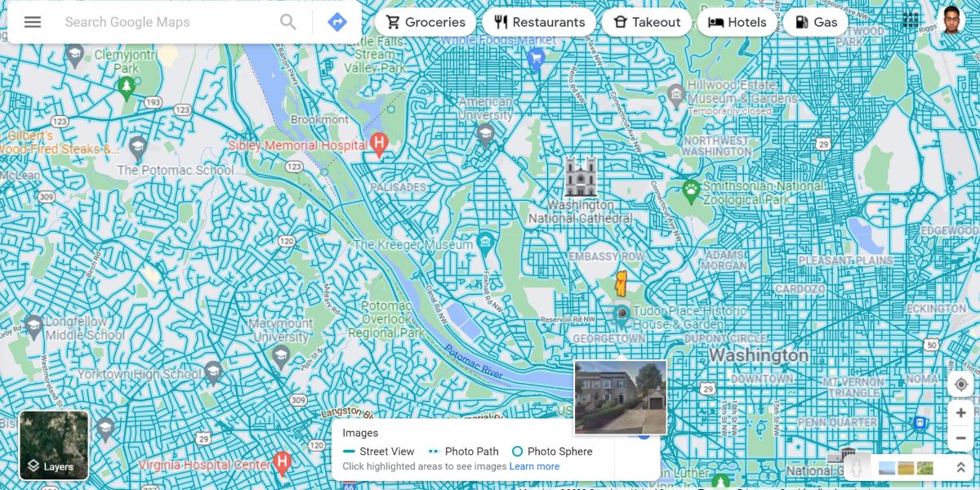Open the Google apps grid
The width and height of the screenshot is (980, 490).
pos(911,19)
